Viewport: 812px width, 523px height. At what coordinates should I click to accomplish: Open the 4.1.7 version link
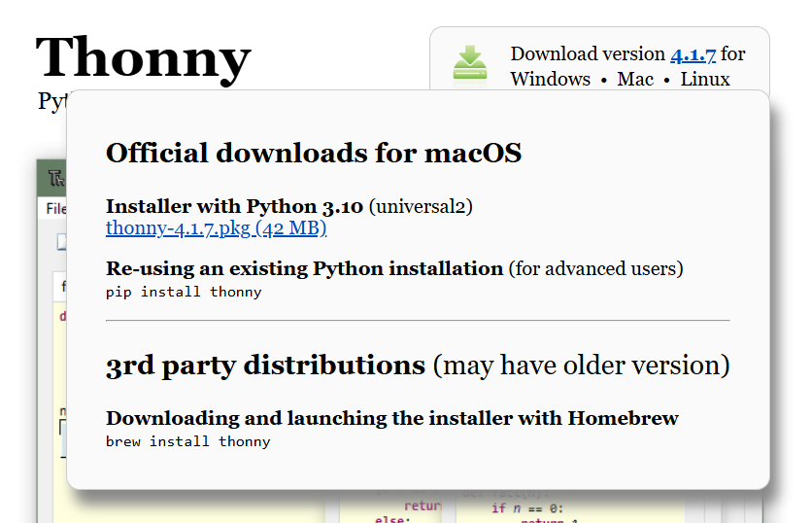click(x=693, y=53)
